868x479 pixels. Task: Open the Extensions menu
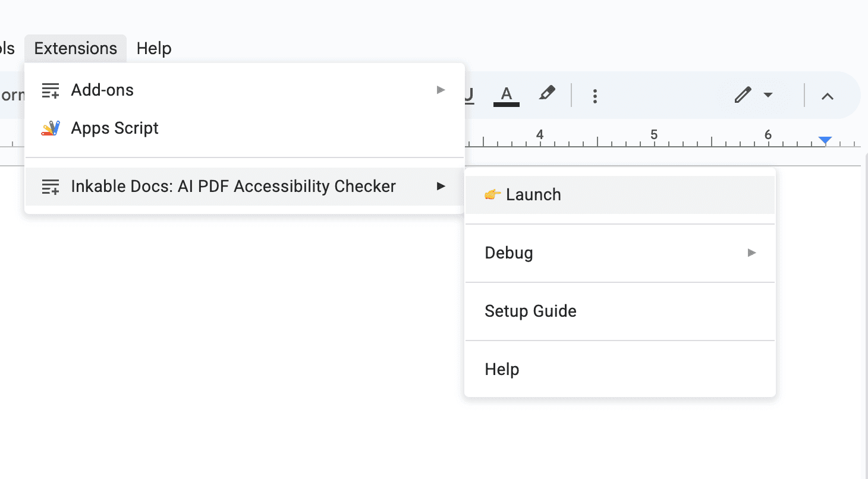tap(75, 48)
